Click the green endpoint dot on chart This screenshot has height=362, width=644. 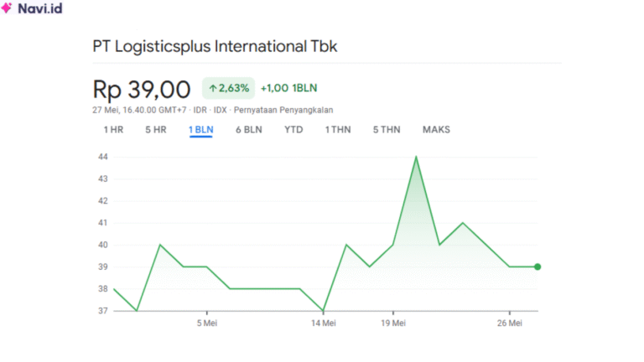point(538,266)
